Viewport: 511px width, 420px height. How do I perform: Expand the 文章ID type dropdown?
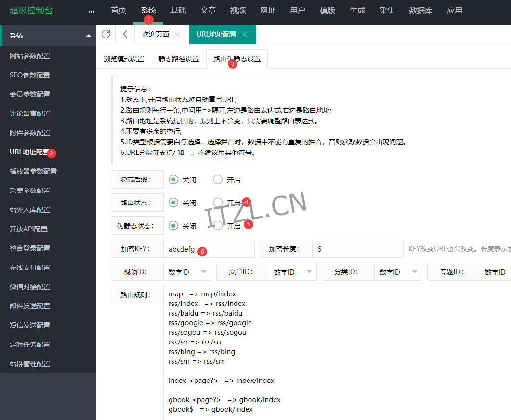click(293, 272)
